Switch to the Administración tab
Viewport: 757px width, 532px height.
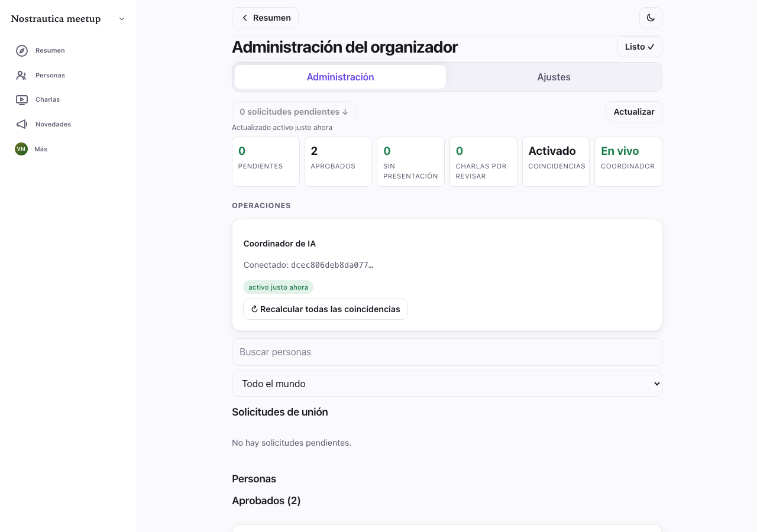pos(340,77)
